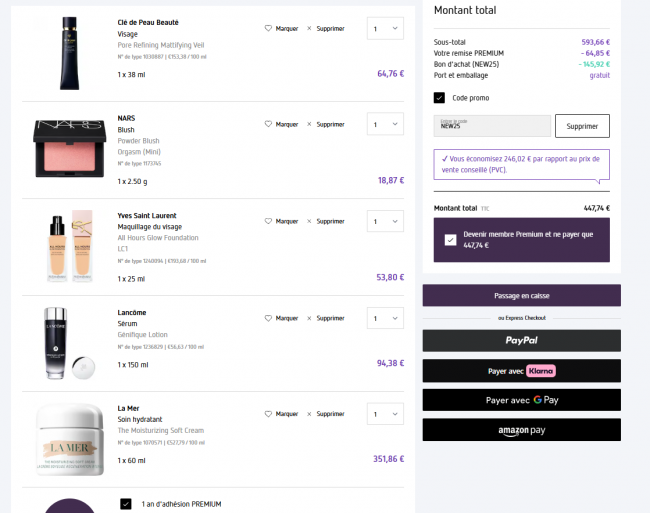Open Lancôme Génifique Lotion product thumbnail
Viewport: 650px width, 513px height.
pyautogui.click(x=70, y=343)
